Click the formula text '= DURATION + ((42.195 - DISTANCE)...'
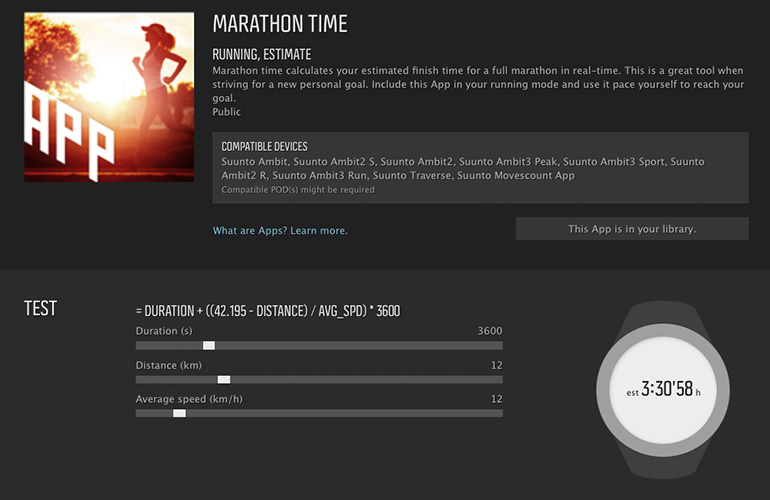This screenshot has height=500, width=770. tap(268, 311)
